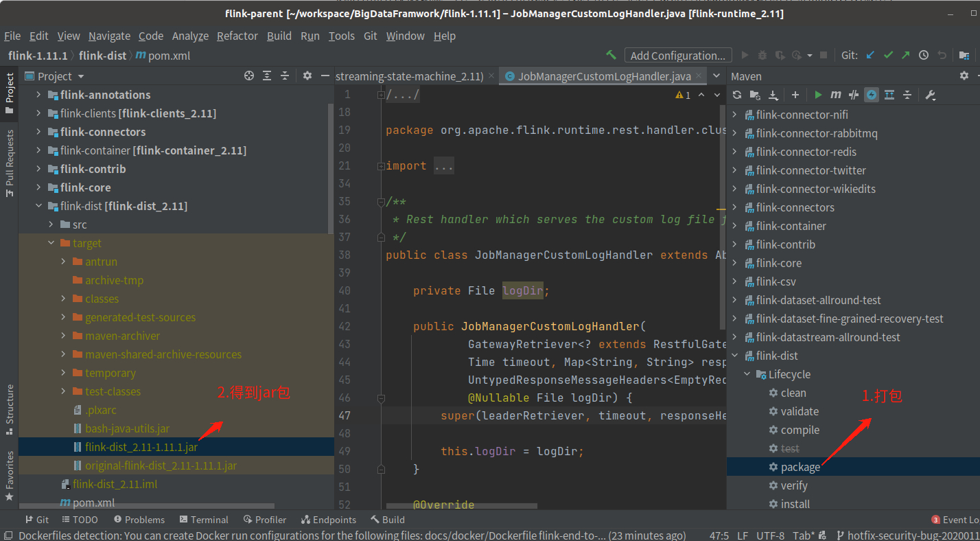Toggle fold on the Javadoc comment at line 35
Viewport: 980px width, 541px height.
tap(381, 202)
